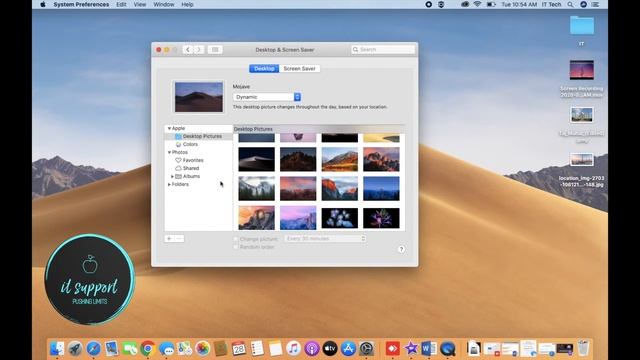Open the Help menu
Image resolution: width=640 pixels, height=360 pixels.
pos(187,4)
